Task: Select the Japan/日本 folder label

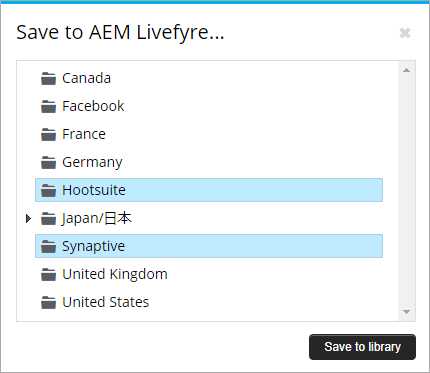Action: (x=97, y=219)
